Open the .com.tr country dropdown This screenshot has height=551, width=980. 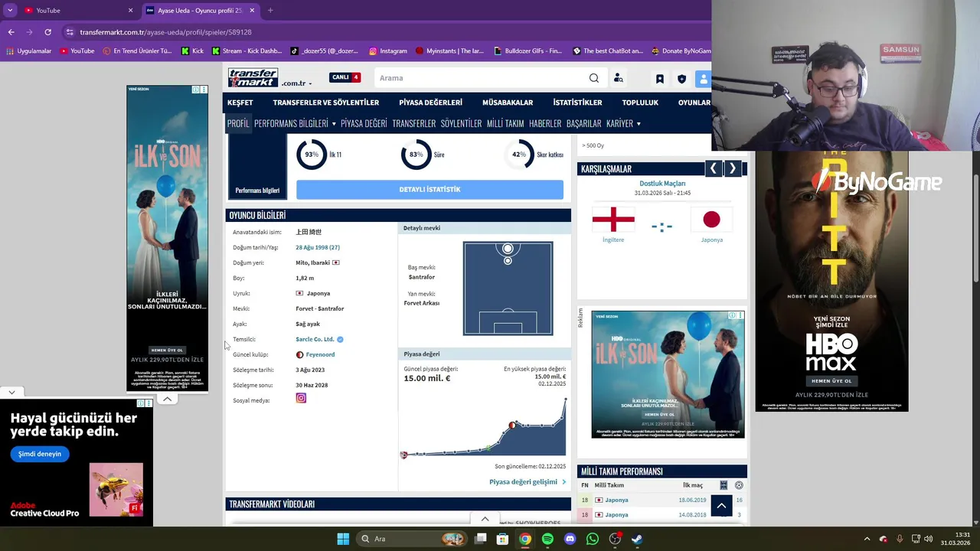pyautogui.click(x=296, y=83)
